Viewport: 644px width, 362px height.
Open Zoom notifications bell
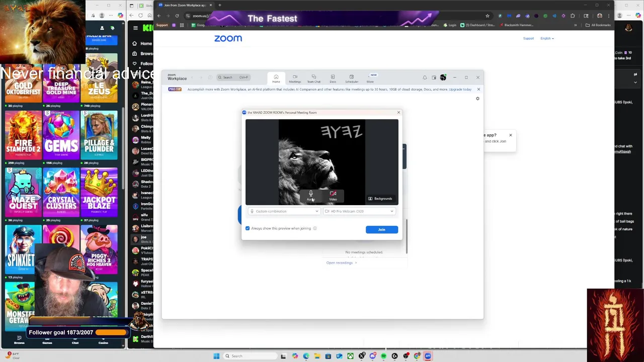click(425, 77)
